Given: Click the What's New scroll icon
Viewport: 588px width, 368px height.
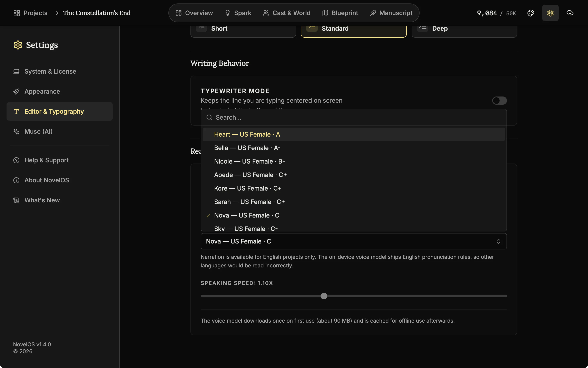Looking at the screenshot, I should coord(16,200).
